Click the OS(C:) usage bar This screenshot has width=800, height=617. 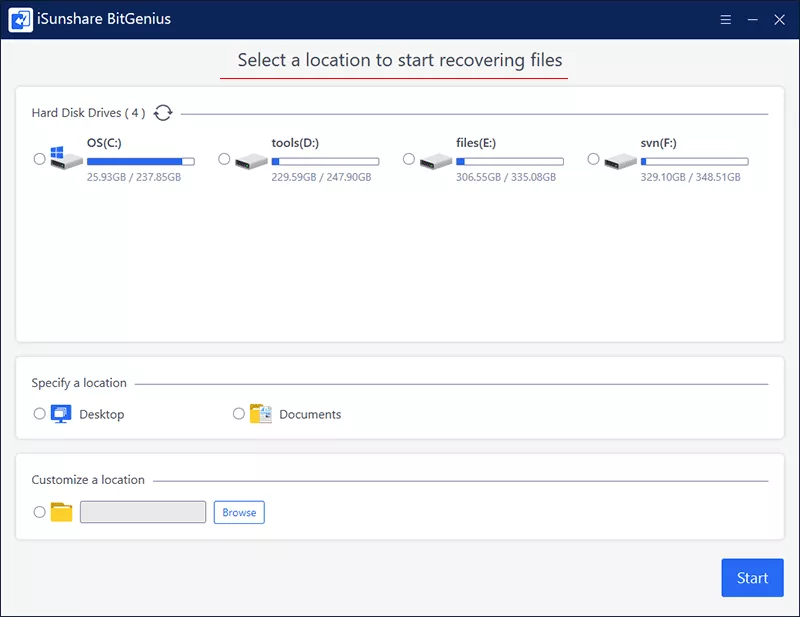141,161
